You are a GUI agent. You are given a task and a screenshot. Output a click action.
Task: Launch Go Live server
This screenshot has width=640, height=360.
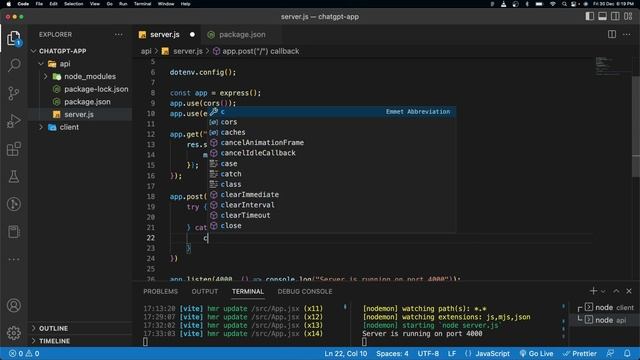coord(536,353)
